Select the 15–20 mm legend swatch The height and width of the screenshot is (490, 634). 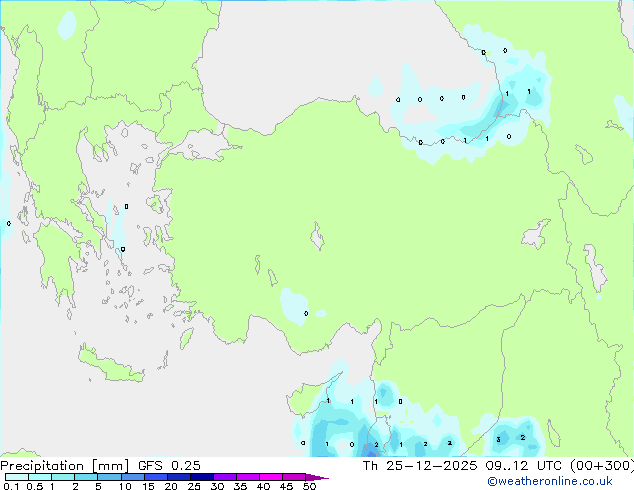pyautogui.click(x=155, y=477)
